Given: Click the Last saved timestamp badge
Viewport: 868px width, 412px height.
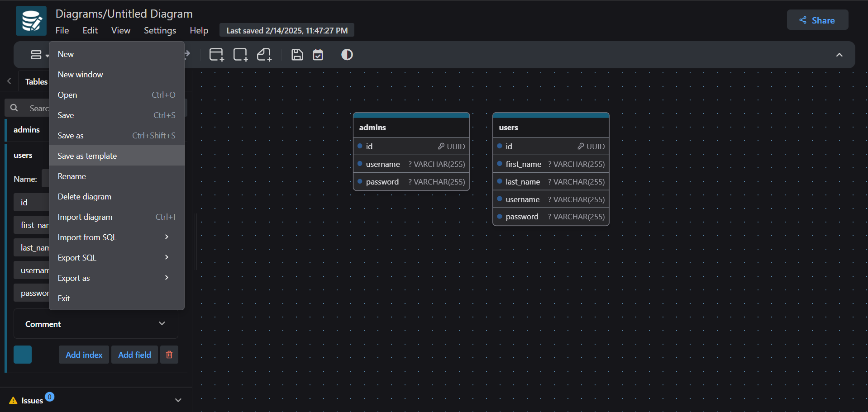Looking at the screenshot, I should click(287, 30).
